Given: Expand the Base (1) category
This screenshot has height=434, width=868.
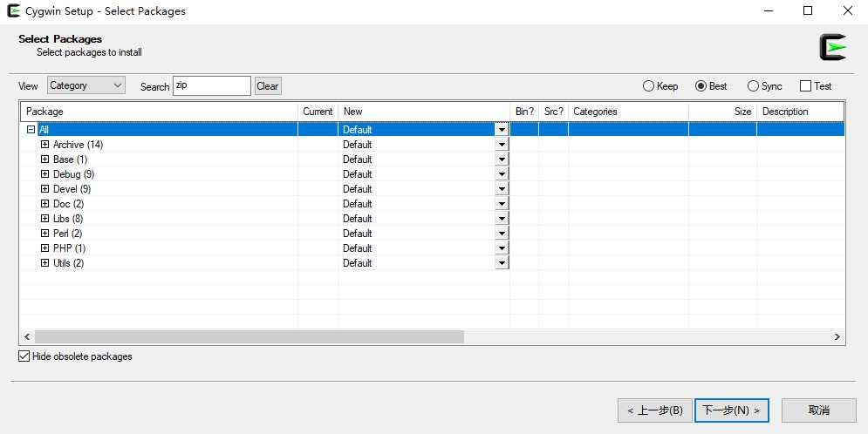Looking at the screenshot, I should tap(44, 159).
